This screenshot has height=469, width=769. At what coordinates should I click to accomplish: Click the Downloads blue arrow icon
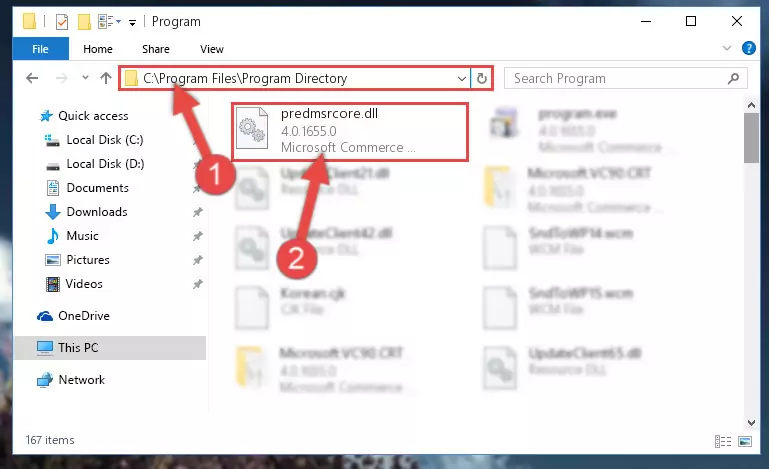coord(52,212)
